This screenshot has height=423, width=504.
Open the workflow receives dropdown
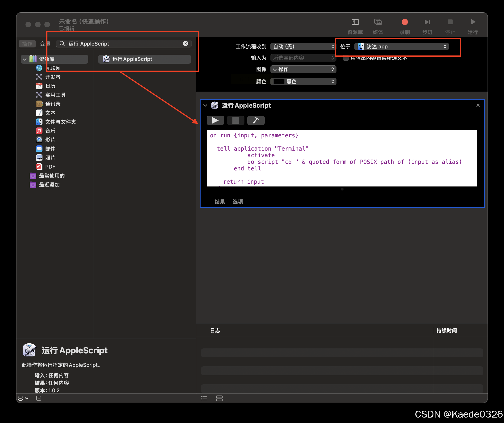(303, 47)
